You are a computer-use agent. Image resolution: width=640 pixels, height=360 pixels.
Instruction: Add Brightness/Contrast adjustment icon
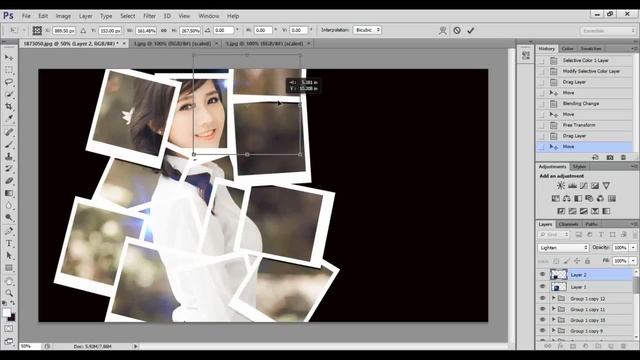[x=561, y=186]
